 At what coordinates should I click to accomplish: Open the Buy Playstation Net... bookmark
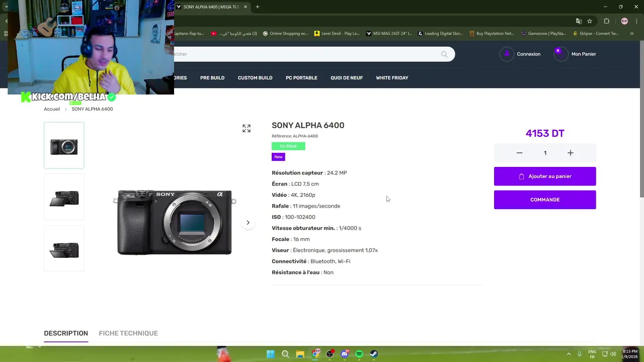[x=492, y=34]
